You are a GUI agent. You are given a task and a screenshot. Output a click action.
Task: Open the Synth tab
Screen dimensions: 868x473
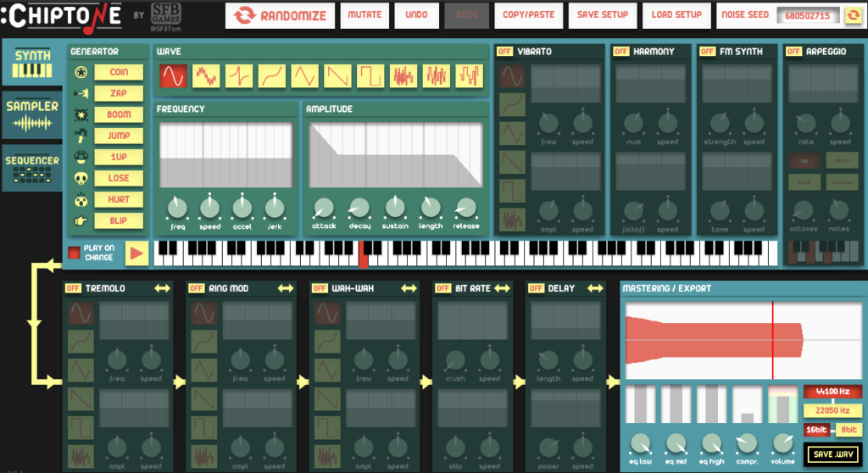tap(32, 63)
